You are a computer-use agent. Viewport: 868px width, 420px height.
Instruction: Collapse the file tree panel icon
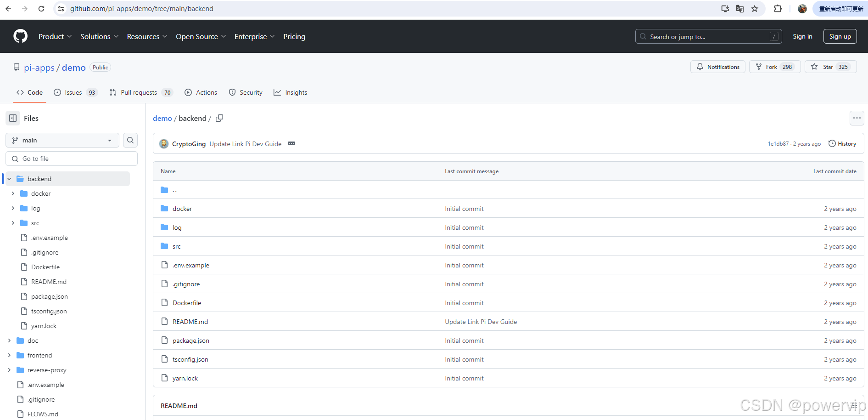pyautogui.click(x=13, y=118)
